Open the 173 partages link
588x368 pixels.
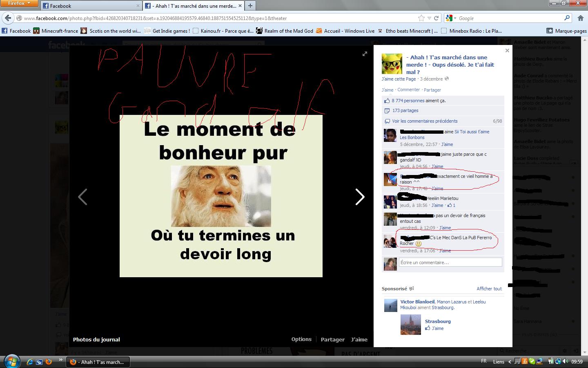click(405, 110)
